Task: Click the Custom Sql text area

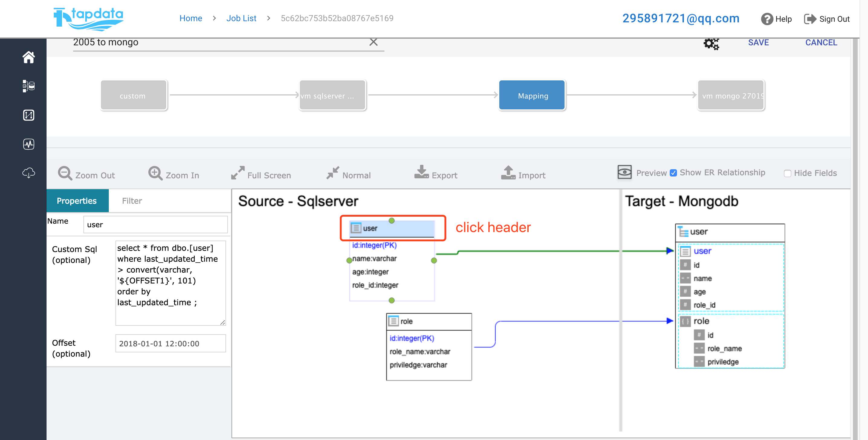Action: click(x=170, y=283)
